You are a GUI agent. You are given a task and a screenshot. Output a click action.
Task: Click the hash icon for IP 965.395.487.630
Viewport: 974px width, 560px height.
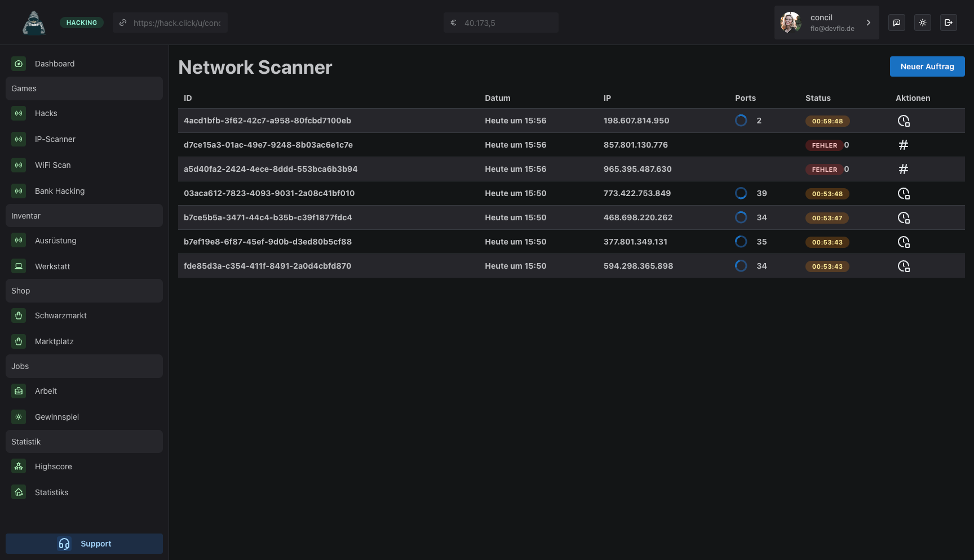click(904, 169)
